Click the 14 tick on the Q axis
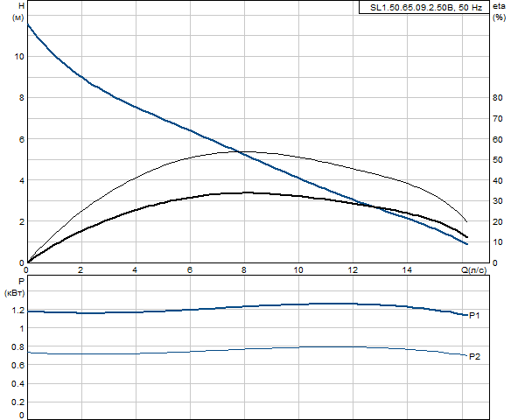 (407, 270)
